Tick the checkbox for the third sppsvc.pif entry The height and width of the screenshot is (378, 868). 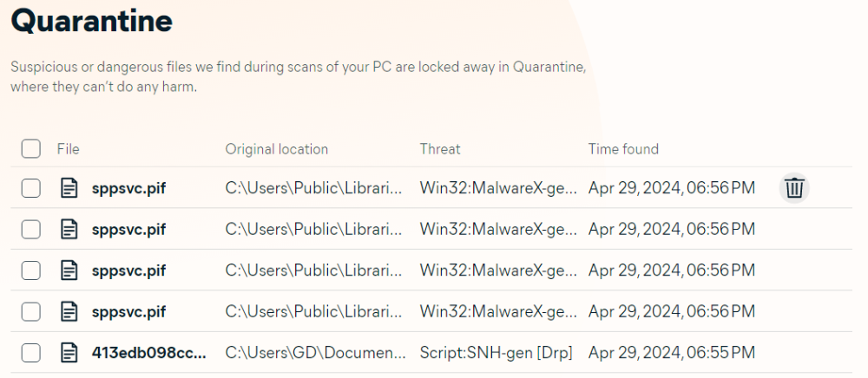click(31, 270)
